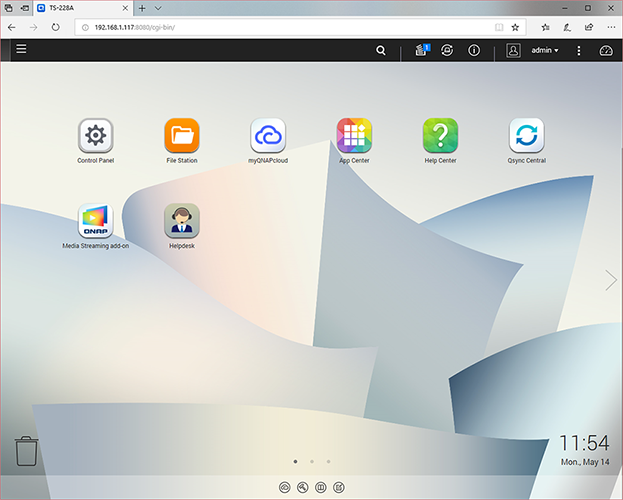Image resolution: width=623 pixels, height=500 pixels.
Task: Click the set tabs aside icon
Action: pos(25,8)
